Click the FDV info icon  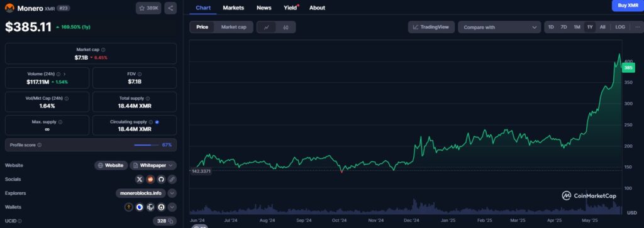[139, 74]
